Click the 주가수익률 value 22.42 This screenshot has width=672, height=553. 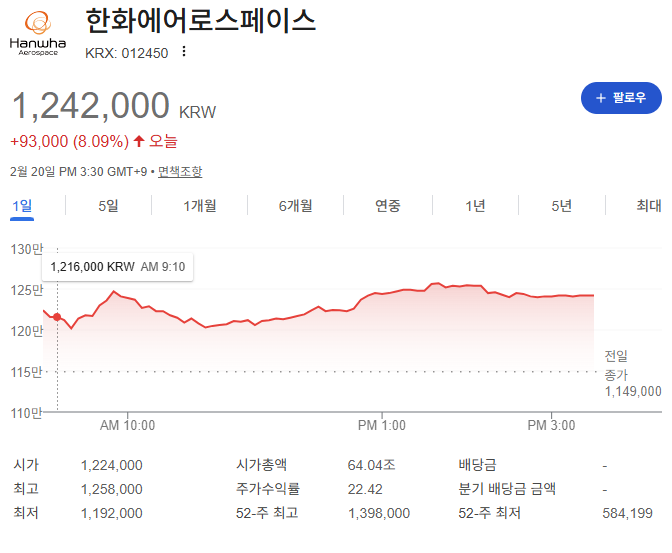[365, 489]
